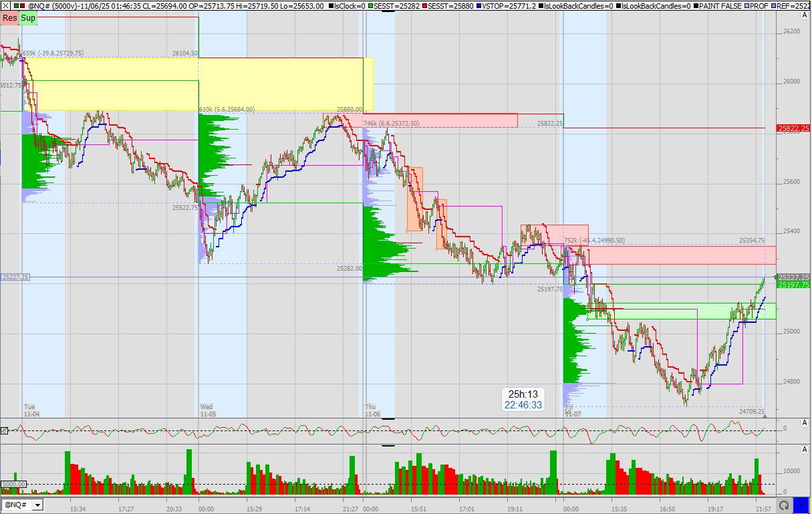This screenshot has width=812, height=514.
Task: Toggle autoscale A on the volume panel
Action: [x=804, y=448]
